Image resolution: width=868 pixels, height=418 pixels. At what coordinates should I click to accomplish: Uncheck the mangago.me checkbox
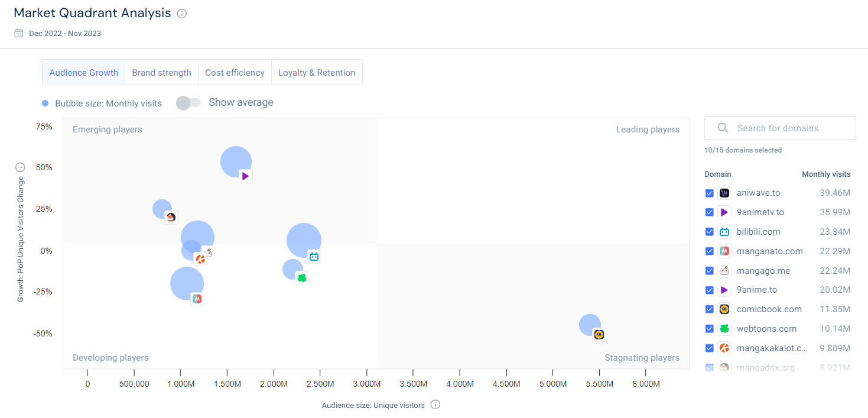click(710, 271)
